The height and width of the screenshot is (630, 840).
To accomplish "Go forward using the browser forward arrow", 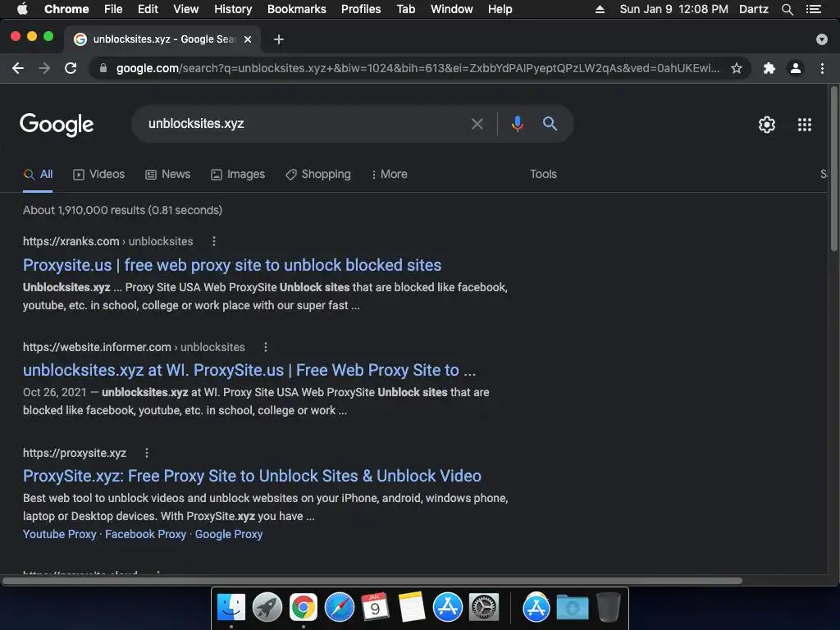I will 44,68.
